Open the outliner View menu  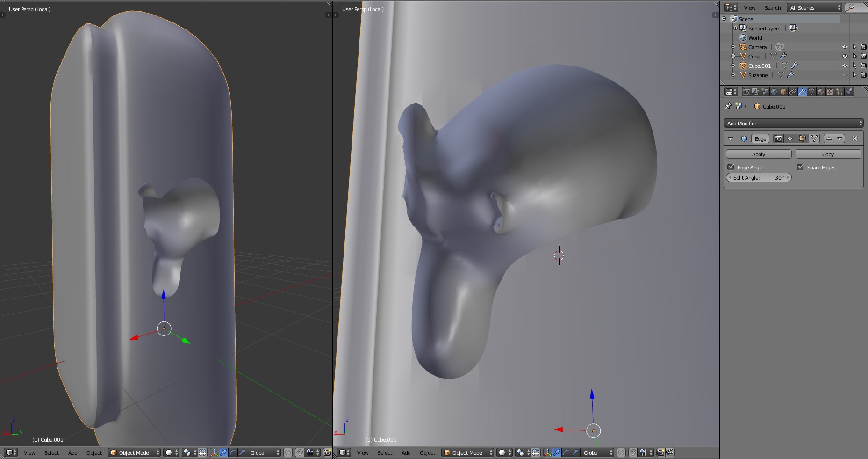[x=750, y=7]
